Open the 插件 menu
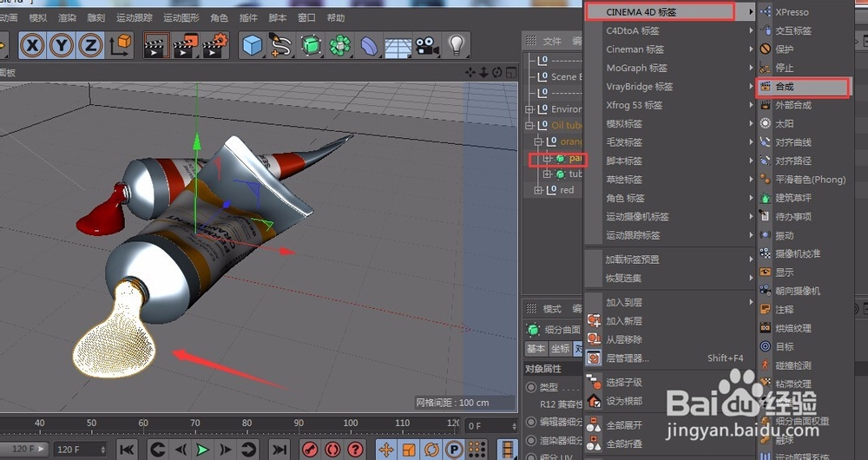 pos(248,17)
